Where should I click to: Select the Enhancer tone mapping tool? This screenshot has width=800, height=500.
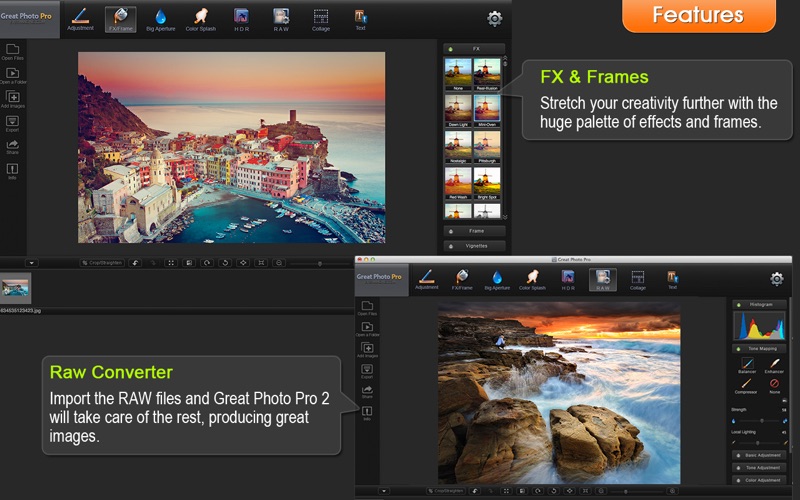774,365
